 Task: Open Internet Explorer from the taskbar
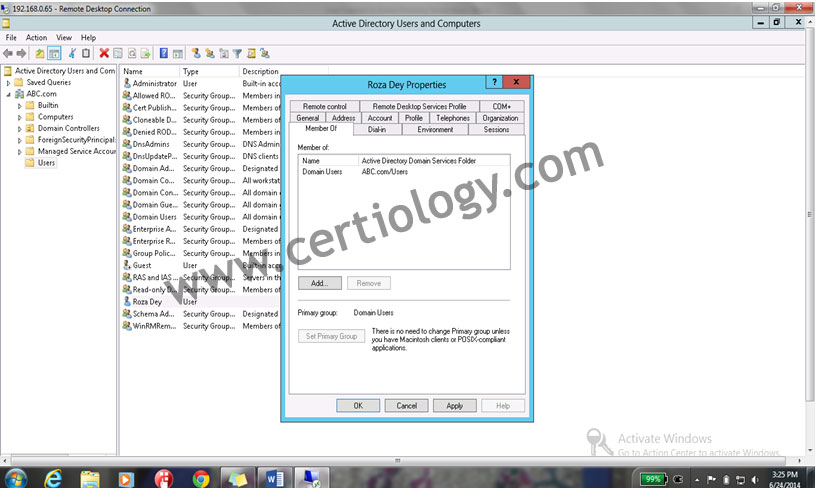[x=53, y=478]
